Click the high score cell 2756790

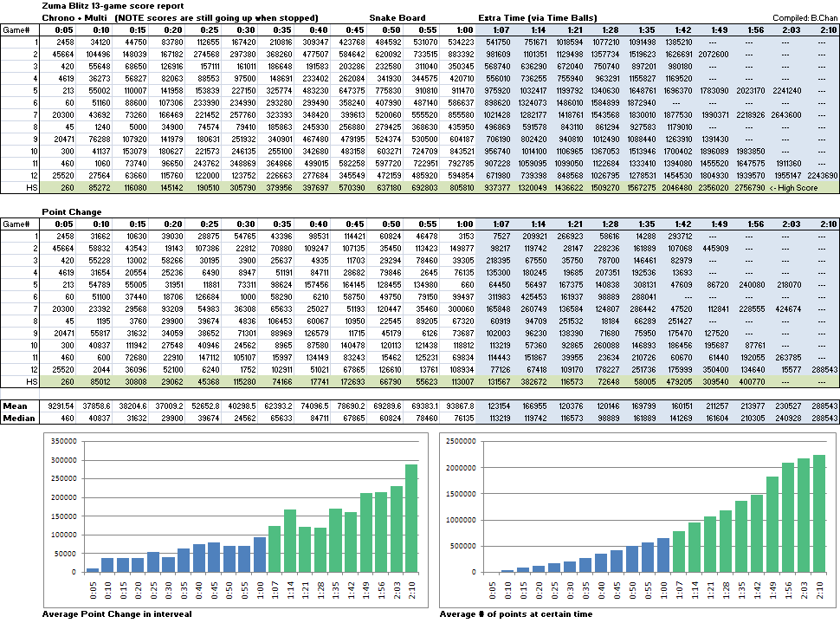pyautogui.click(x=749, y=188)
